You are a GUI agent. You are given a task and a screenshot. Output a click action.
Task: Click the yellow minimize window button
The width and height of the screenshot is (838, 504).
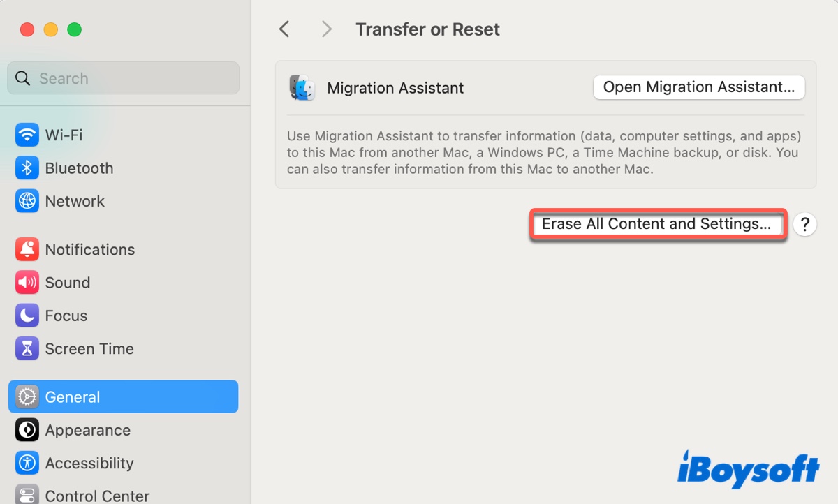(x=51, y=30)
